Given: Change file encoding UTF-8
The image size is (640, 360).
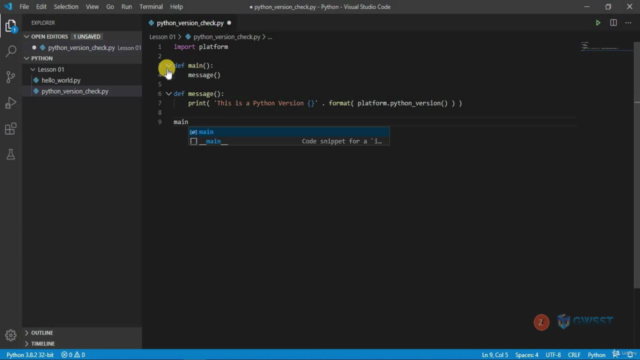Looking at the screenshot, I should [x=553, y=355].
